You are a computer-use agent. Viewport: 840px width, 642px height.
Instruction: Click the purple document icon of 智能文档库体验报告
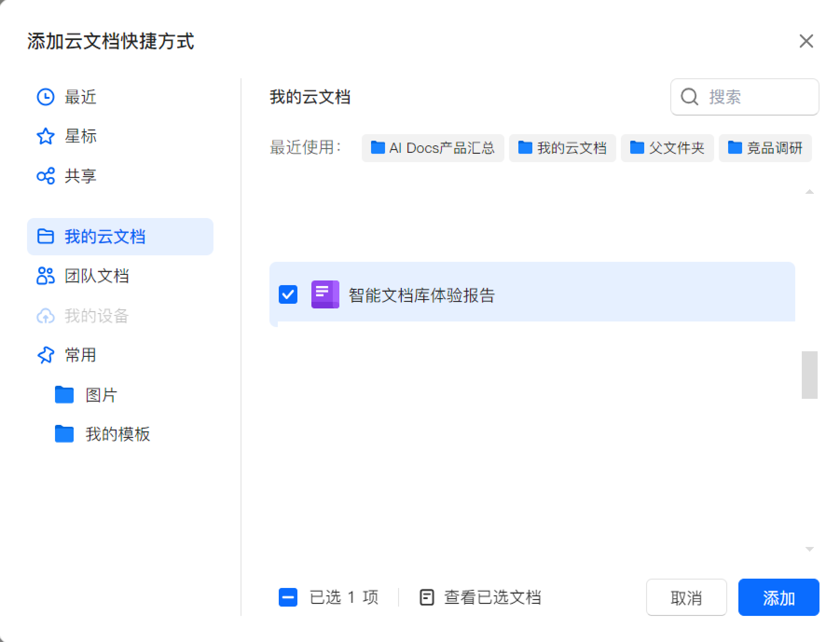tap(325, 294)
